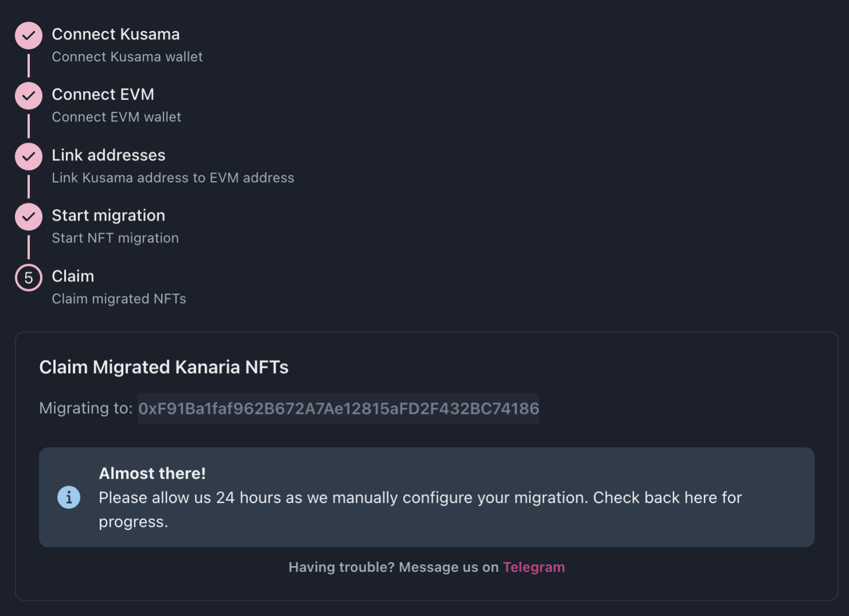Image resolution: width=849 pixels, height=616 pixels.
Task: Click the Having trouble message text
Action: [x=392, y=567]
